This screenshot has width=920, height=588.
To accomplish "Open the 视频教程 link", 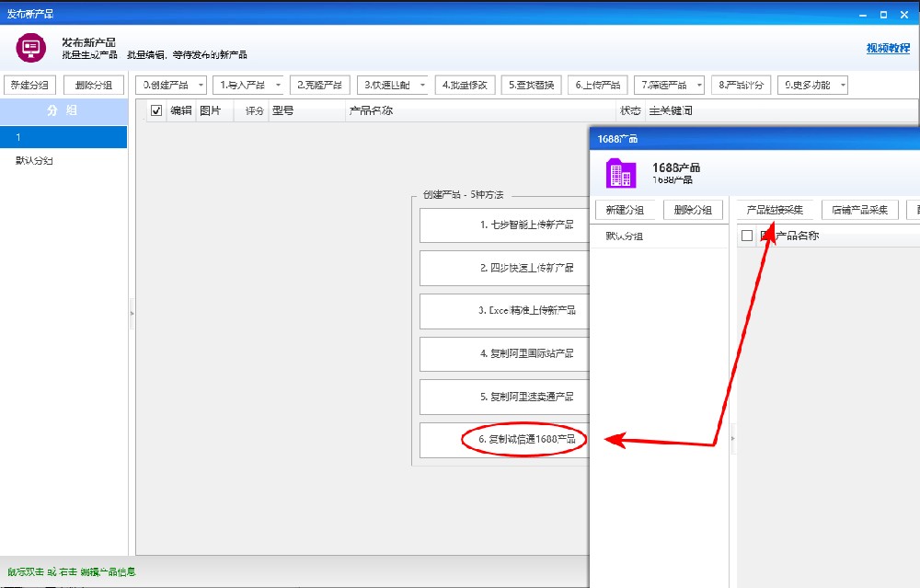I will pos(888,48).
